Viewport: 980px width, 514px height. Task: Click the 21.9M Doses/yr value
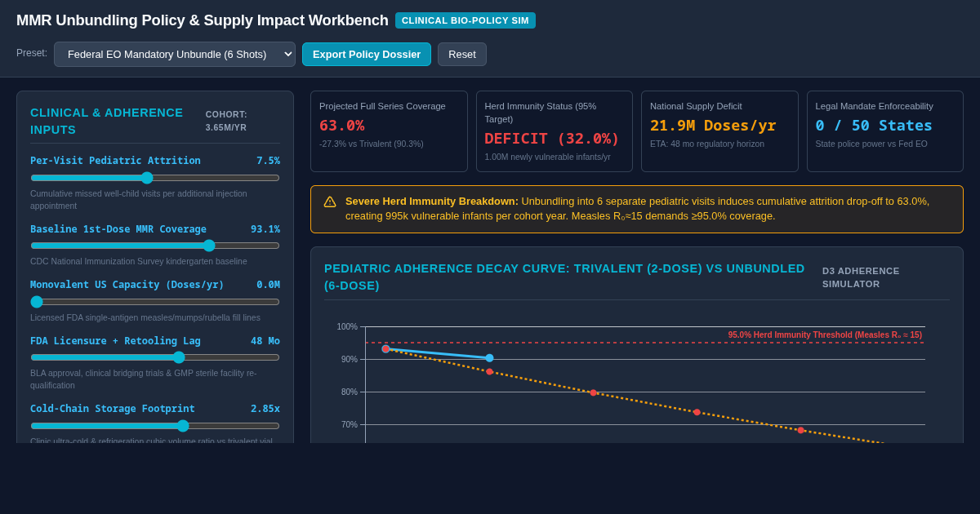pyautogui.click(x=713, y=126)
